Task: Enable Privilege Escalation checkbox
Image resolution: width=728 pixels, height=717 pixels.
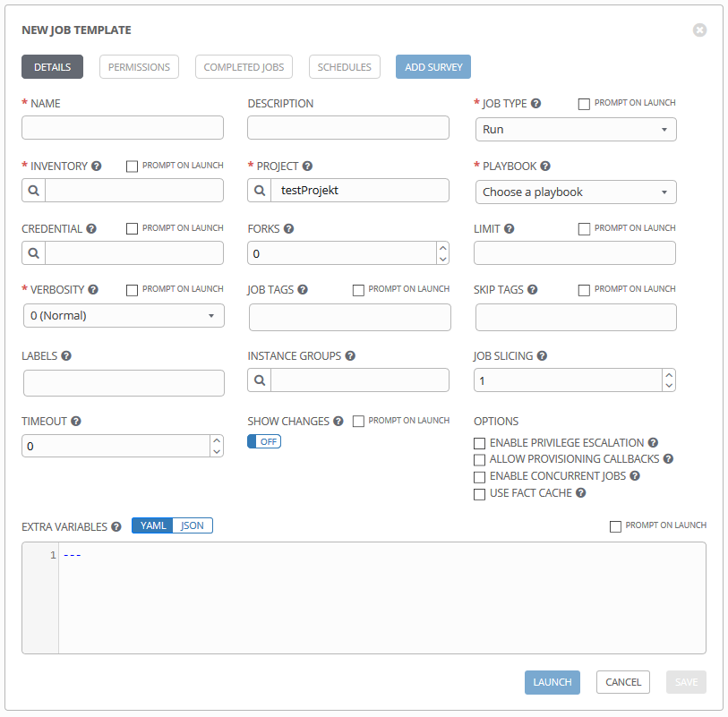Action: click(480, 444)
